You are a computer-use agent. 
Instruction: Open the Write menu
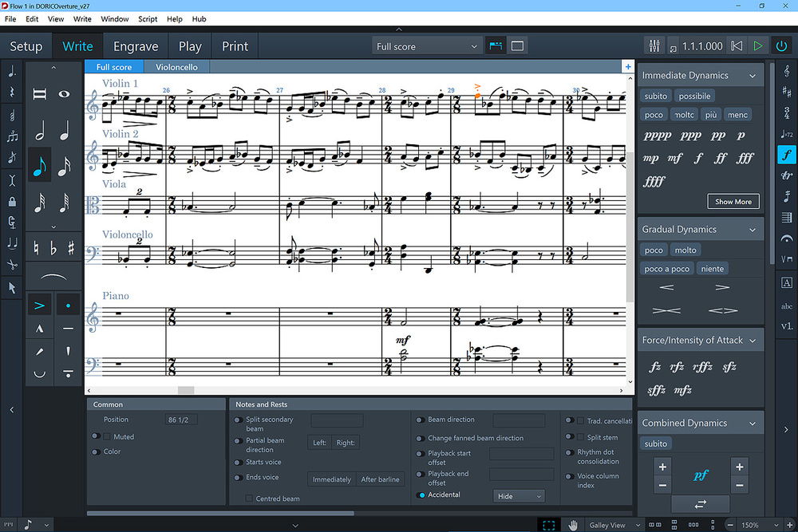[x=82, y=19]
